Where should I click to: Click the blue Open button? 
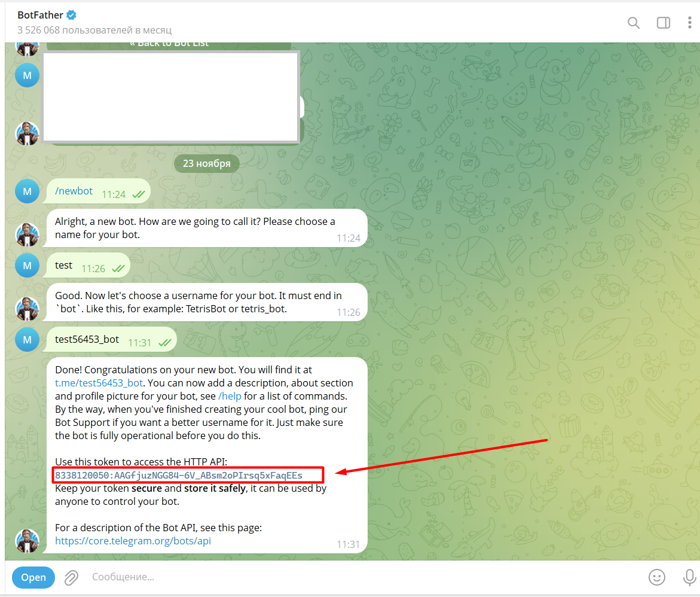[x=33, y=577]
